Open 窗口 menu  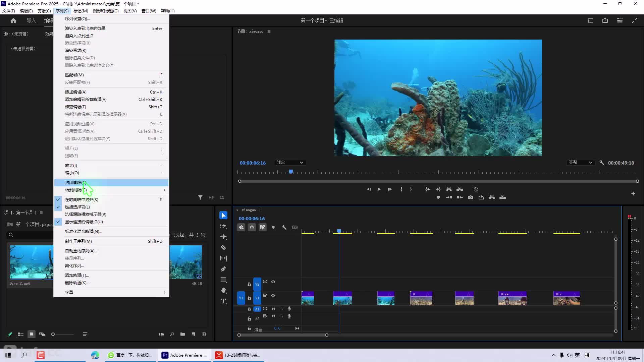pos(149,11)
